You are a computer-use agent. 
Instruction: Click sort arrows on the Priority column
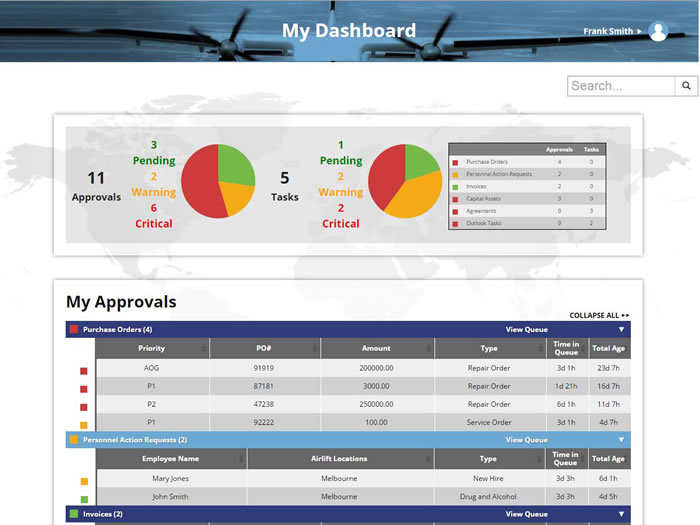pyautogui.click(x=204, y=349)
